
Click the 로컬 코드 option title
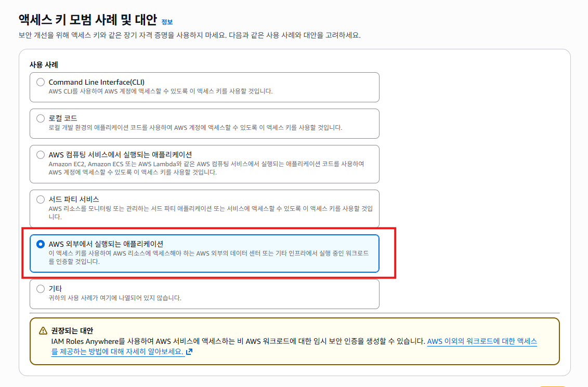pos(63,118)
